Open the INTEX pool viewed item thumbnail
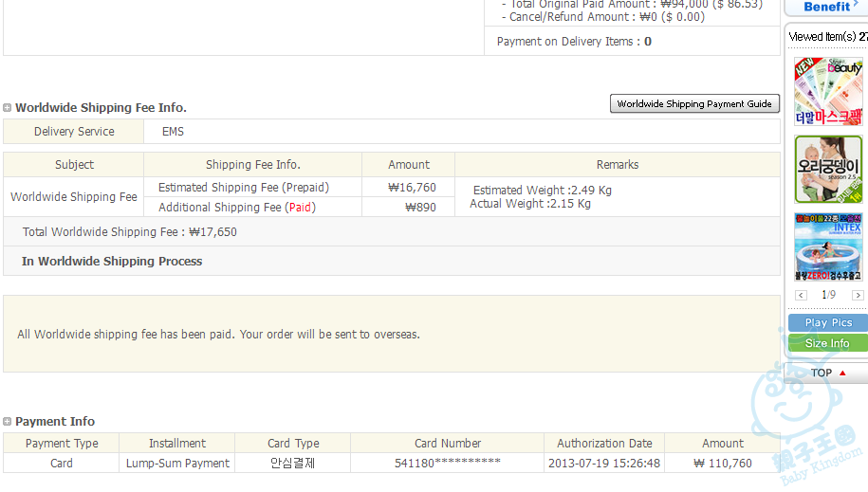This screenshot has width=868, height=492. [x=828, y=246]
